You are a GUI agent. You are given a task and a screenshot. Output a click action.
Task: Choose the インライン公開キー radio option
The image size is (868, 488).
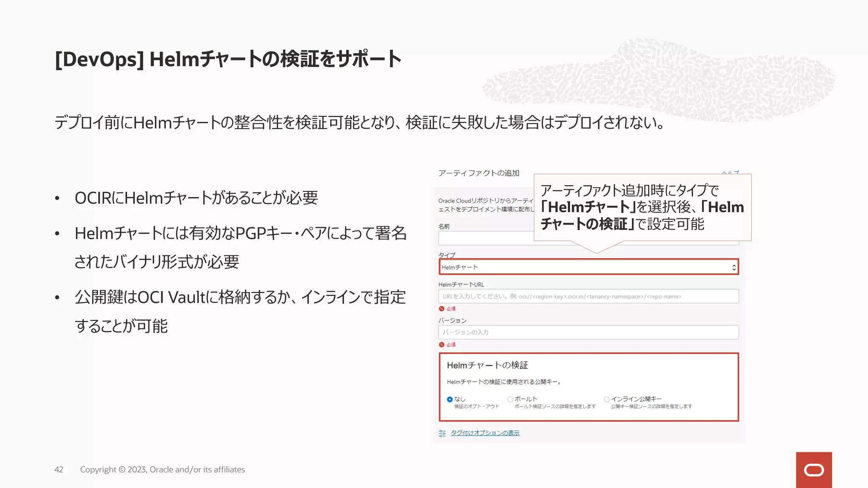[607, 399]
